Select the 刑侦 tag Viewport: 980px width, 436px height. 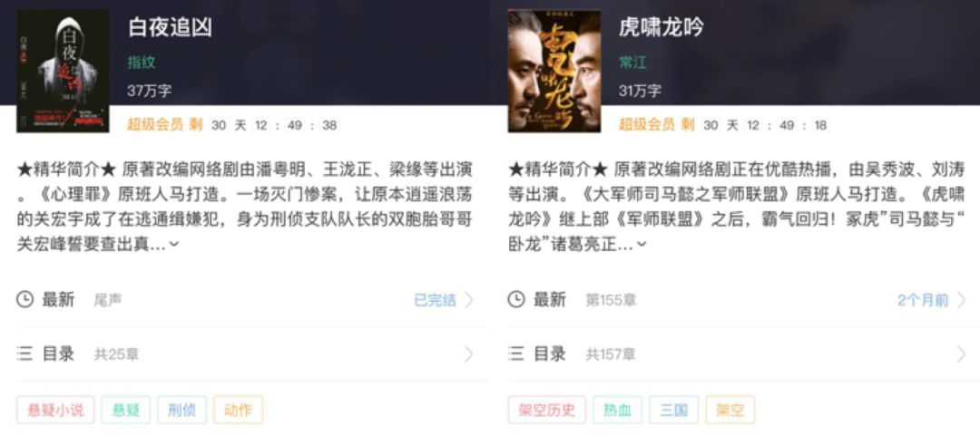pos(181,410)
